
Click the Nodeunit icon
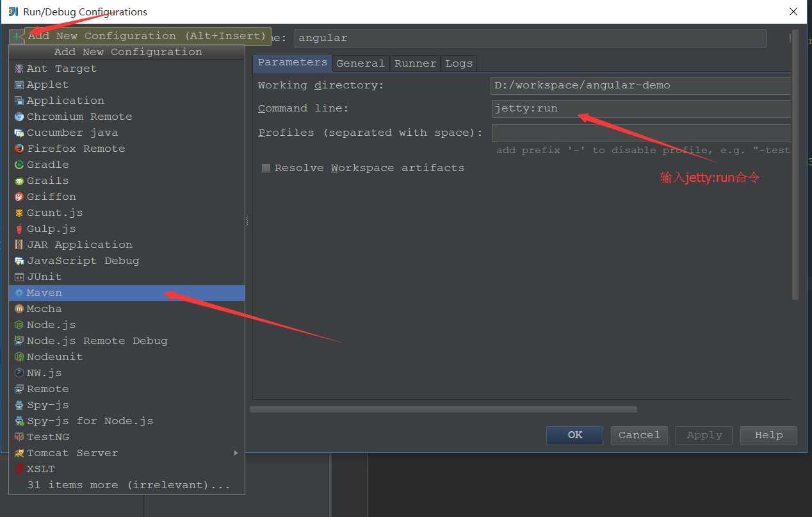[x=19, y=357]
